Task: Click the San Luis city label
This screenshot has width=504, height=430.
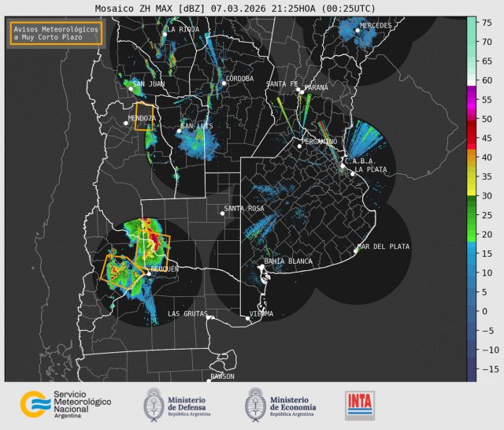Action: point(198,127)
